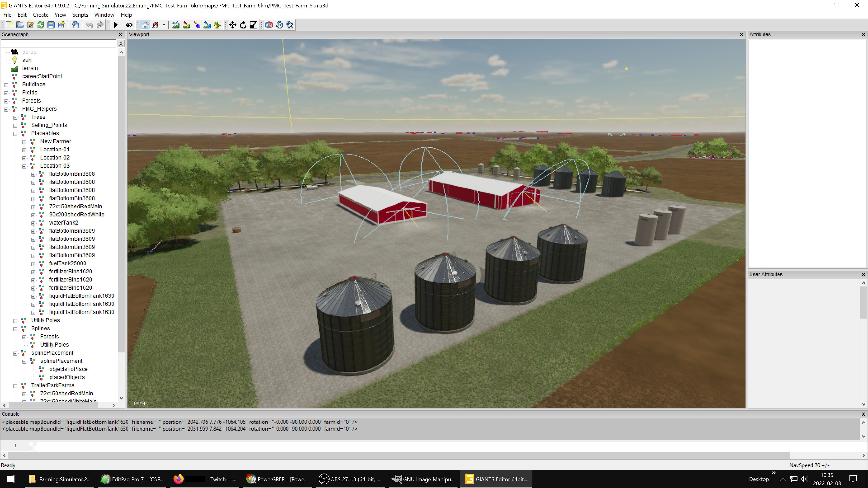Start the game with the play arrow icon
Screen dimensions: 868x488
(x=116, y=25)
